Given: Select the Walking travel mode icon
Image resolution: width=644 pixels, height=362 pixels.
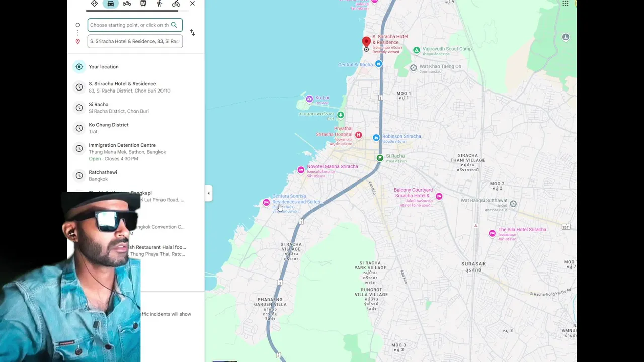Looking at the screenshot, I should 159,4.
